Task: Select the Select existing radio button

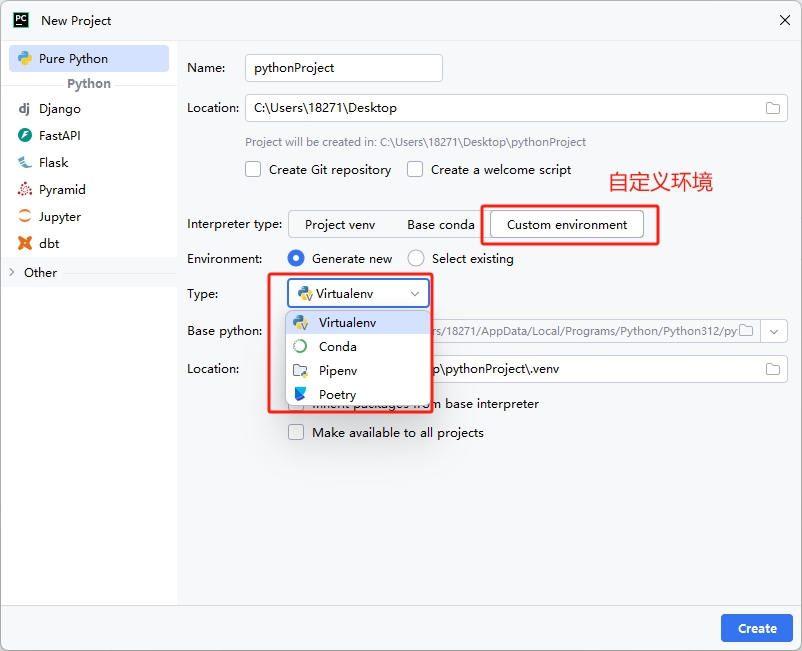Action: (416, 258)
